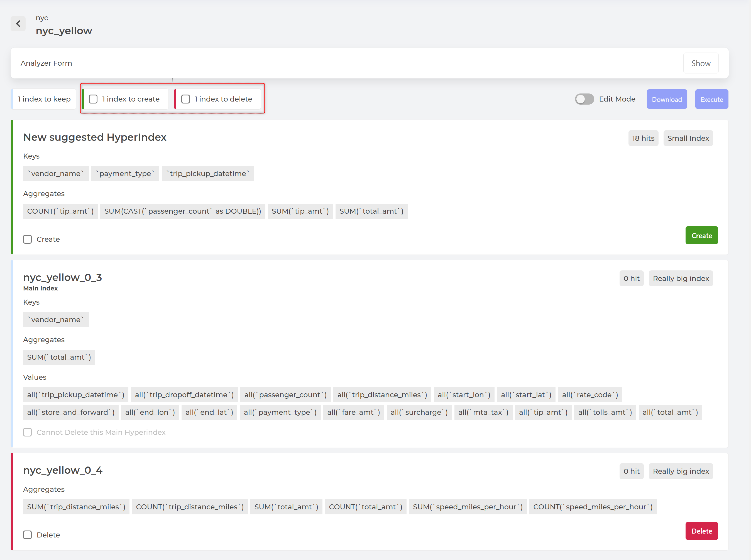
Task: Check the '1 index to create' checkbox
Action: click(x=93, y=99)
